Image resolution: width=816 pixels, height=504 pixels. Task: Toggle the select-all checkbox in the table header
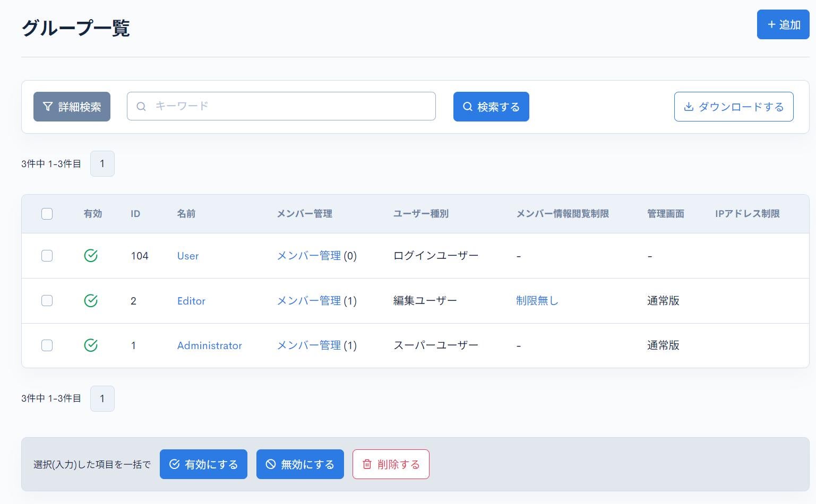tap(47, 213)
